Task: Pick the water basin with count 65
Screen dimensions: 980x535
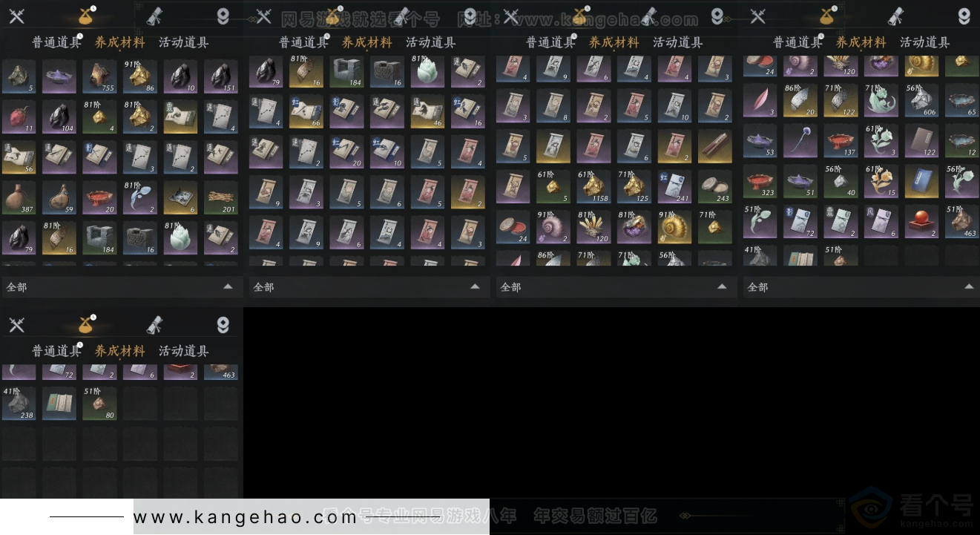Action: point(962,100)
